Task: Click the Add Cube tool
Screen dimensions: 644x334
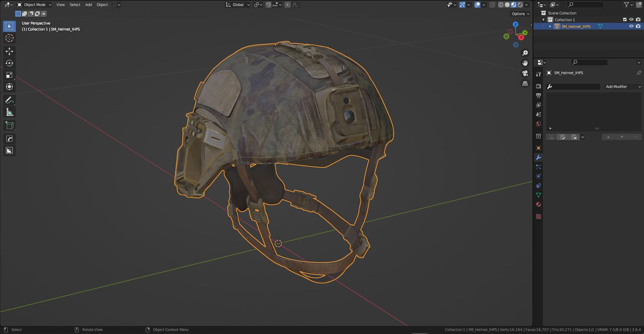Action: 9,126
